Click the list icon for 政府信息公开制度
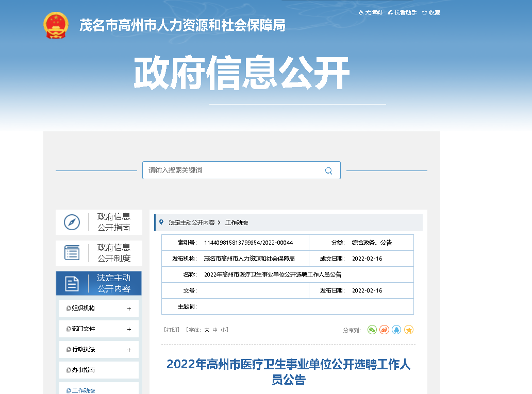This screenshot has height=394, width=532. tap(72, 253)
